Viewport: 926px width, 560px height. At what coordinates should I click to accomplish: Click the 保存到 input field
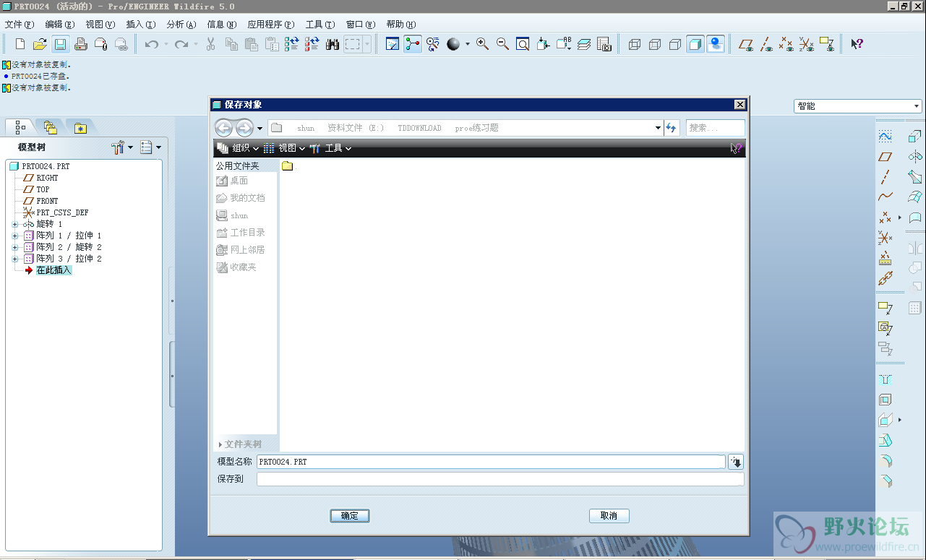click(x=500, y=479)
